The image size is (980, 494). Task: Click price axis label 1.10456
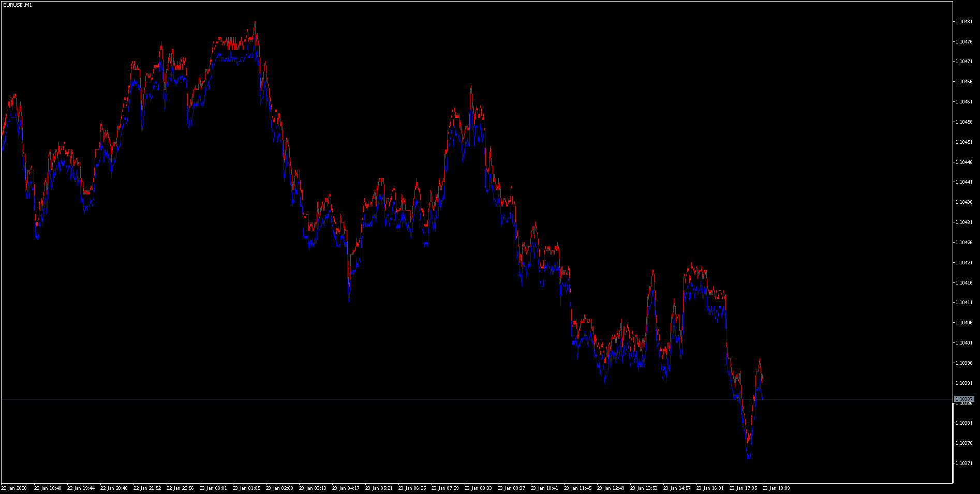click(964, 122)
